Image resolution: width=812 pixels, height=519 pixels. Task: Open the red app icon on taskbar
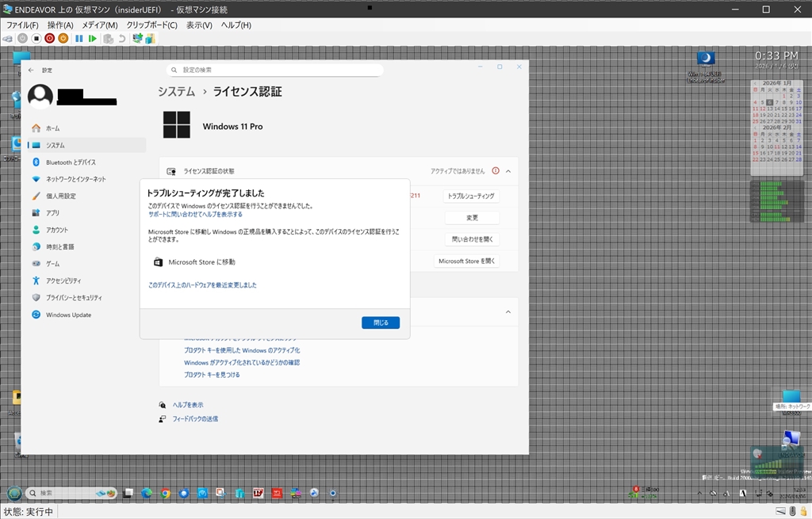pyautogui.click(x=277, y=493)
